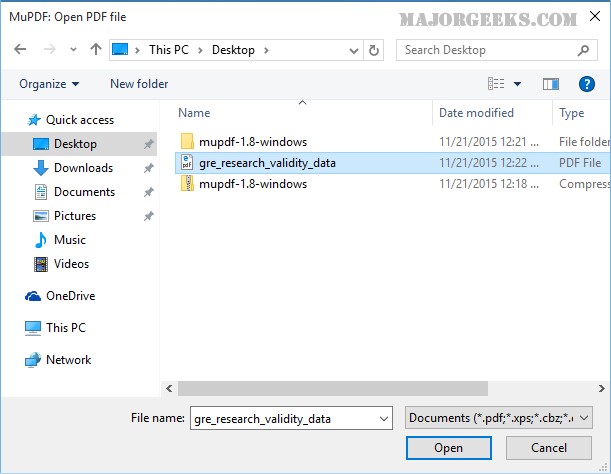
Task: Open the address bar previous locations dropdown
Action: (353, 50)
